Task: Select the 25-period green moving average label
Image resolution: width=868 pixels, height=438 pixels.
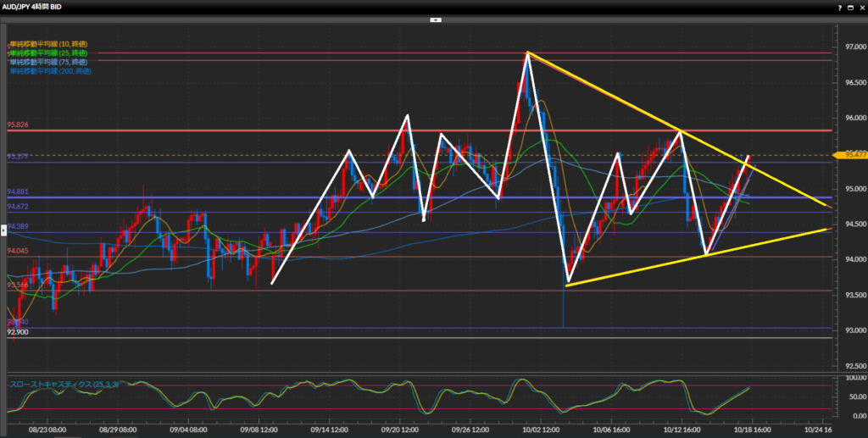Action: click(x=48, y=53)
